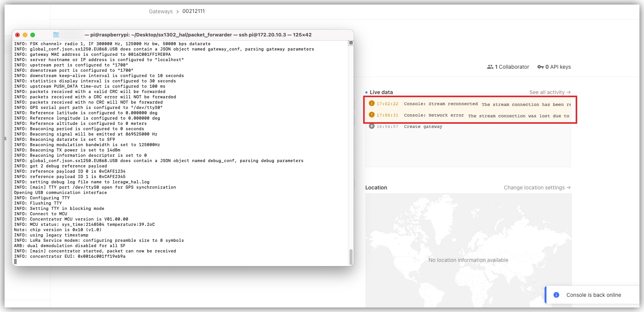Image resolution: width=644 pixels, height=312 pixels.
Task: Click the collaborators people icon
Action: tap(490, 67)
